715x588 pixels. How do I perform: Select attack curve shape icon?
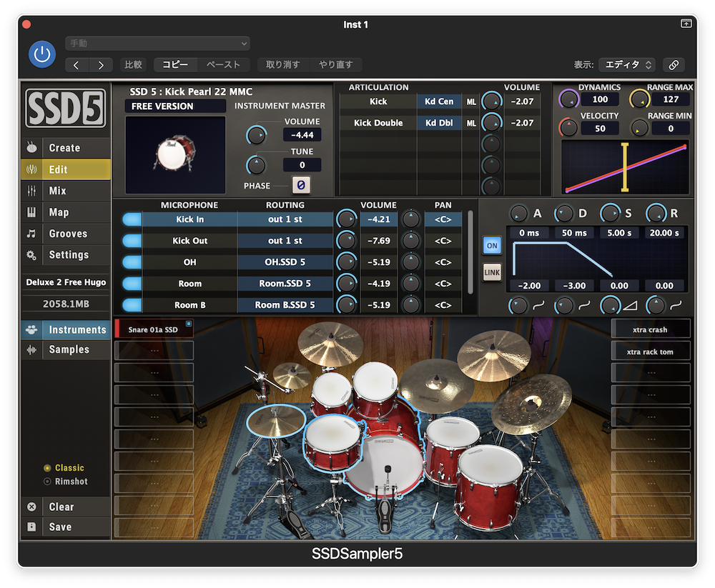click(x=538, y=305)
